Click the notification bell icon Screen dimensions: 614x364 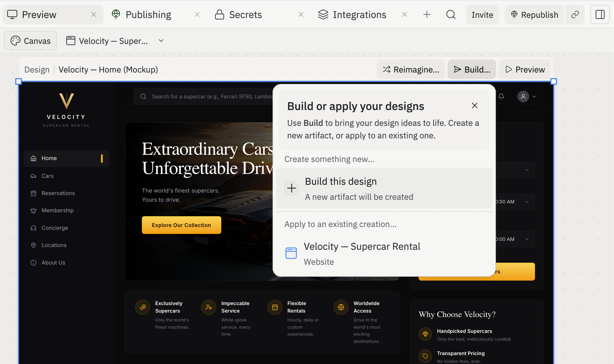(501, 96)
